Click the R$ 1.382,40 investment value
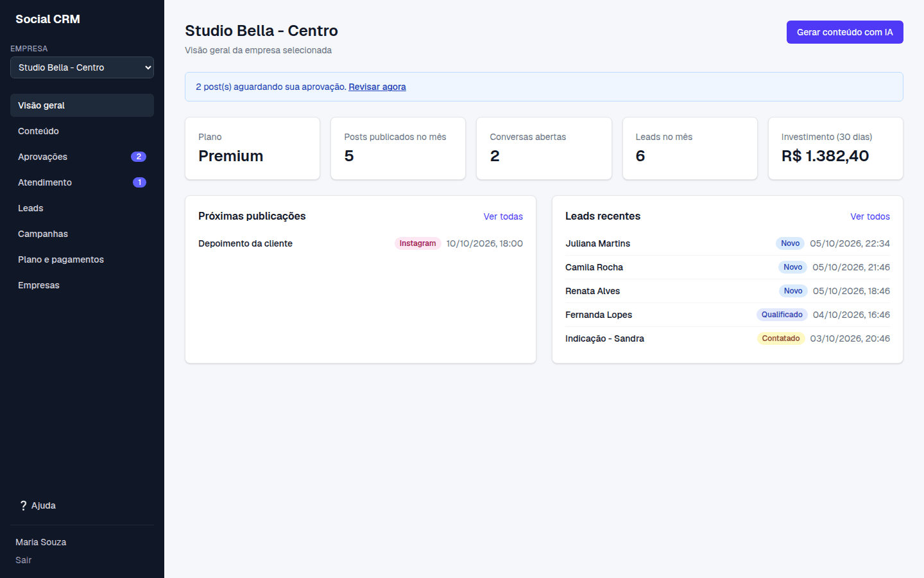924x578 pixels. pos(825,156)
